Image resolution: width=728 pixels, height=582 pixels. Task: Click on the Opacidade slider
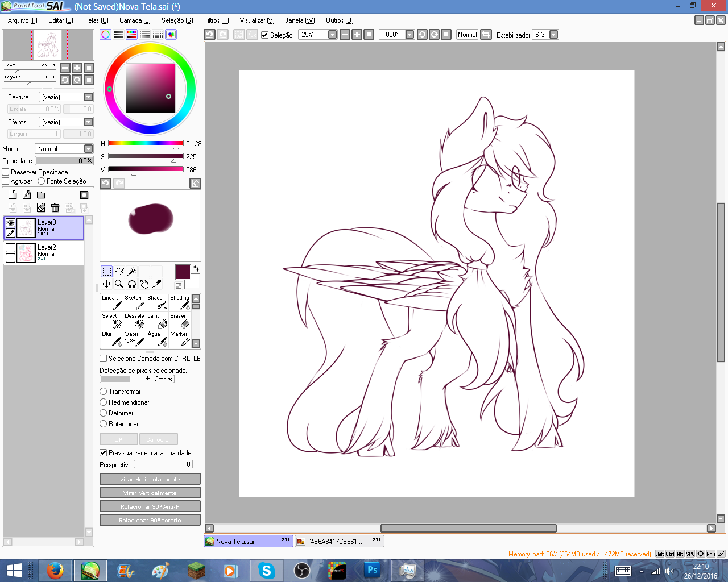(x=64, y=161)
